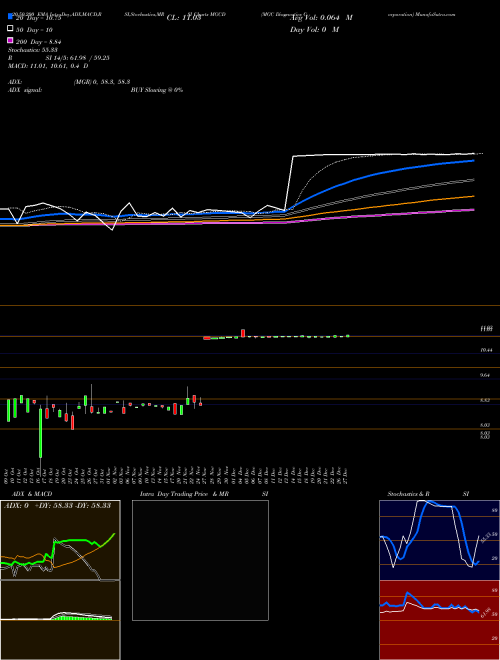Click the 'ADX: 0 +DY: 58.33 -DY: 58.33' header
Screen dimensions: 500x660
tap(57, 505)
